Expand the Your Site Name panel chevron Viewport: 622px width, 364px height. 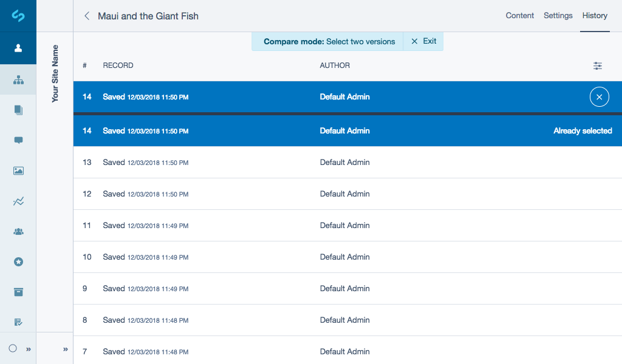tap(65, 349)
